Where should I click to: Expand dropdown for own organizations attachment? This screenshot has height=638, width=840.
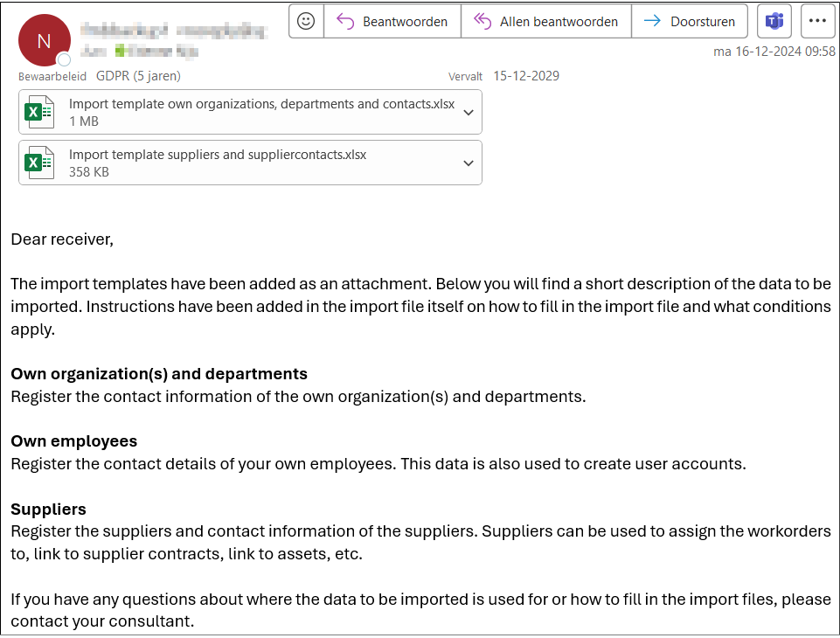tap(469, 113)
